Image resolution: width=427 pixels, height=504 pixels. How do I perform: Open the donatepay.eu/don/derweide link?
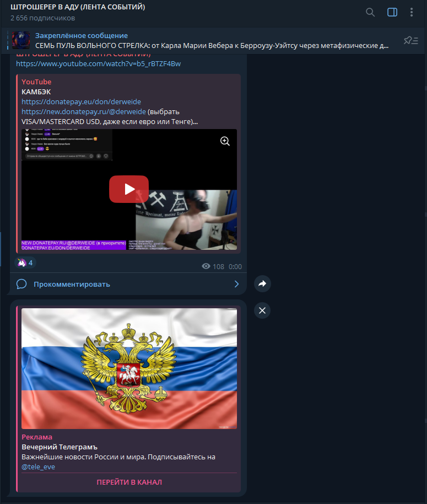click(81, 102)
